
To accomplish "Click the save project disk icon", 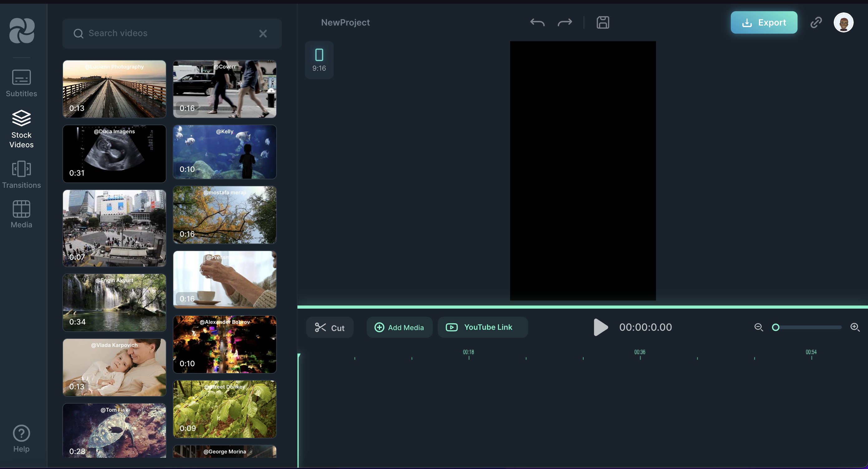I will tap(602, 22).
